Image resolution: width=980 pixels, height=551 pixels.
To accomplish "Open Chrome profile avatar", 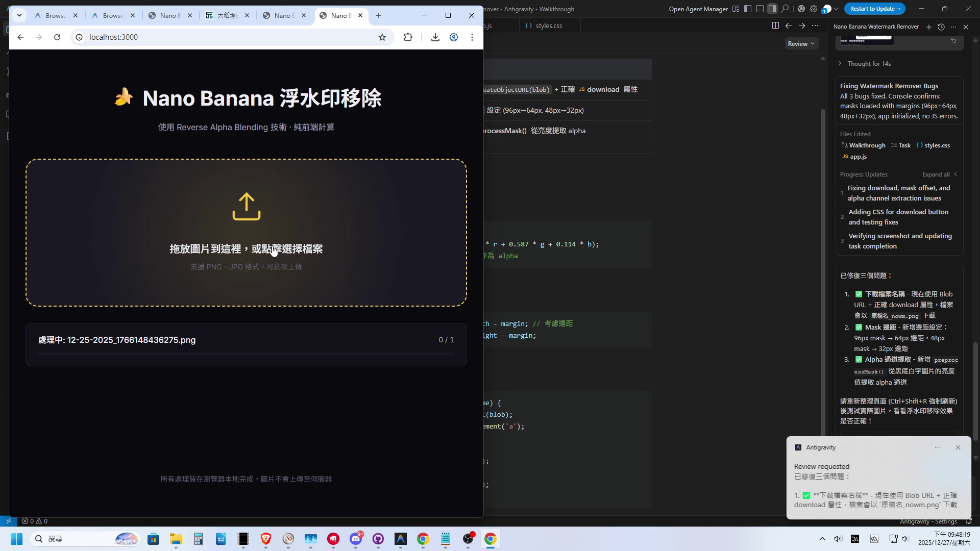I will click(x=454, y=37).
